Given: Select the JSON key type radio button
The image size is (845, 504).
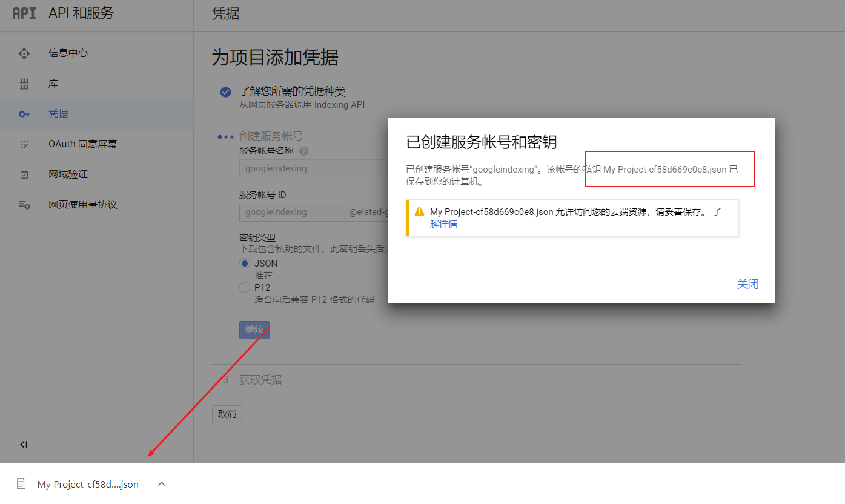Looking at the screenshot, I should pyautogui.click(x=244, y=263).
